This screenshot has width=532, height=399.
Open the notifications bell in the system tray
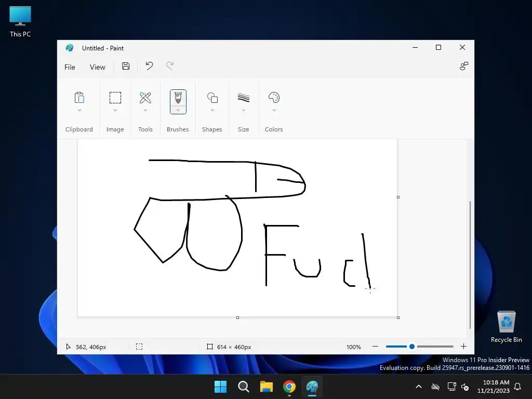[x=517, y=387]
